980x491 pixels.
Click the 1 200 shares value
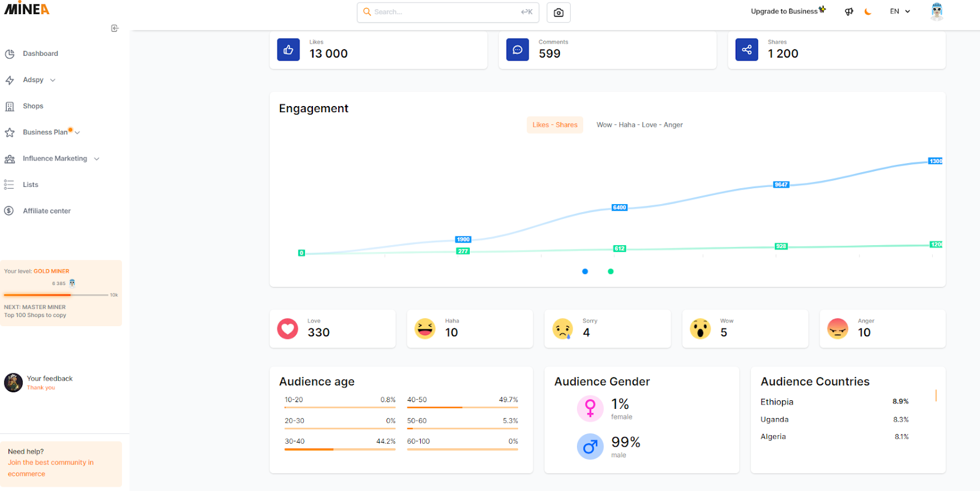783,54
